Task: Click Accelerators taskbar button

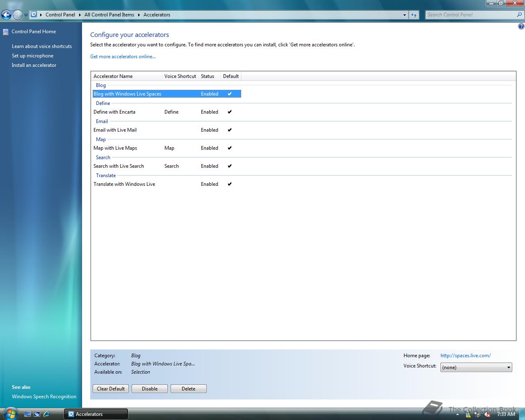Action: (x=96, y=414)
